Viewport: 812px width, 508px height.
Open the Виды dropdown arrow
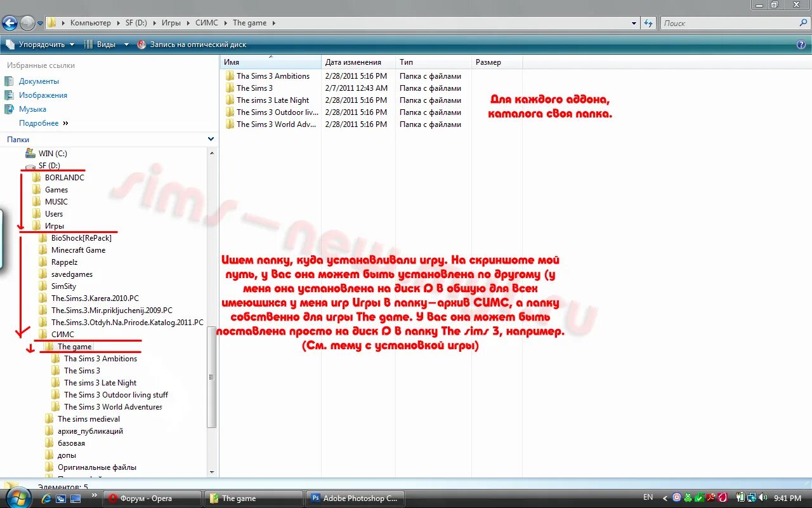pyautogui.click(x=126, y=44)
